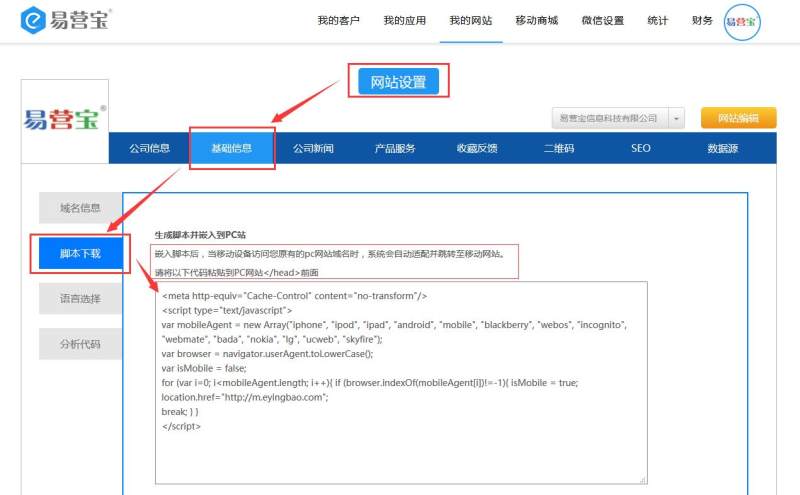Open the user avatar in header
800x495 pixels.
point(742,21)
